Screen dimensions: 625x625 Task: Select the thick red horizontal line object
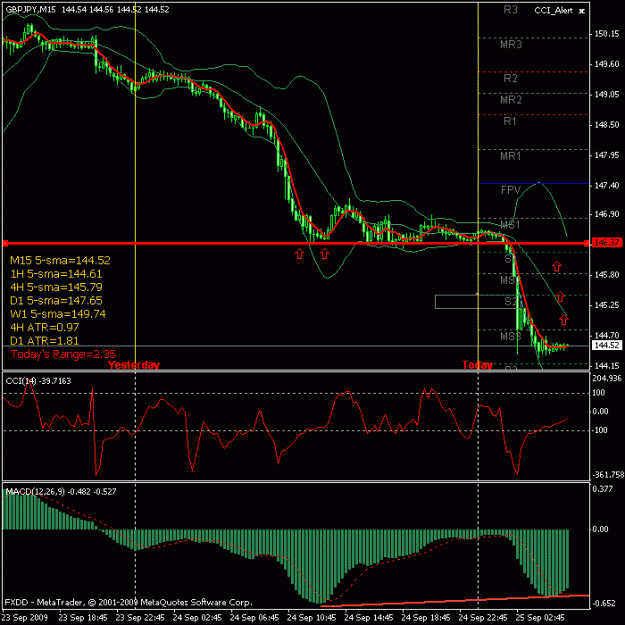[x=295, y=243]
